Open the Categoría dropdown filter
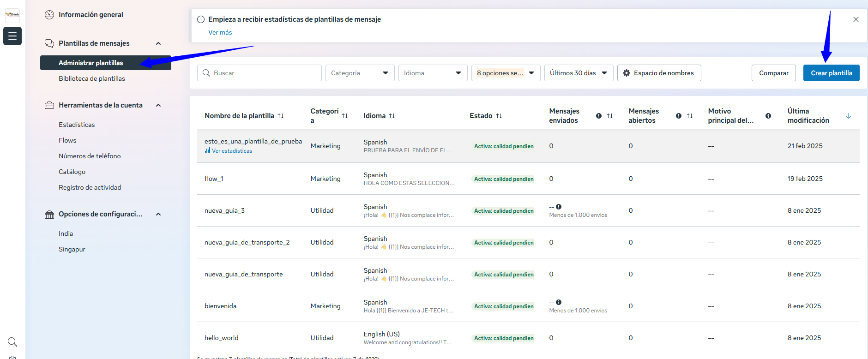 point(360,73)
